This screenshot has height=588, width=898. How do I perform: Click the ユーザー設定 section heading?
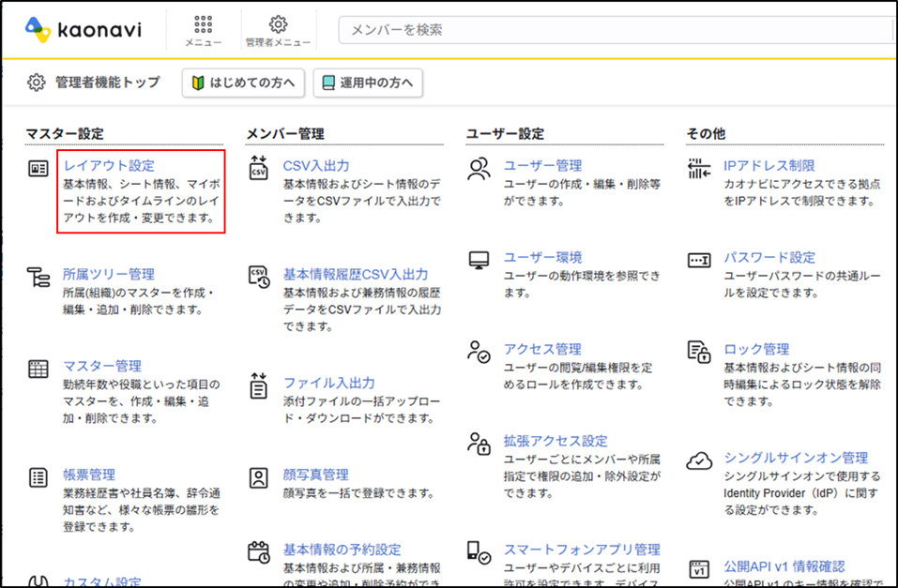click(505, 134)
